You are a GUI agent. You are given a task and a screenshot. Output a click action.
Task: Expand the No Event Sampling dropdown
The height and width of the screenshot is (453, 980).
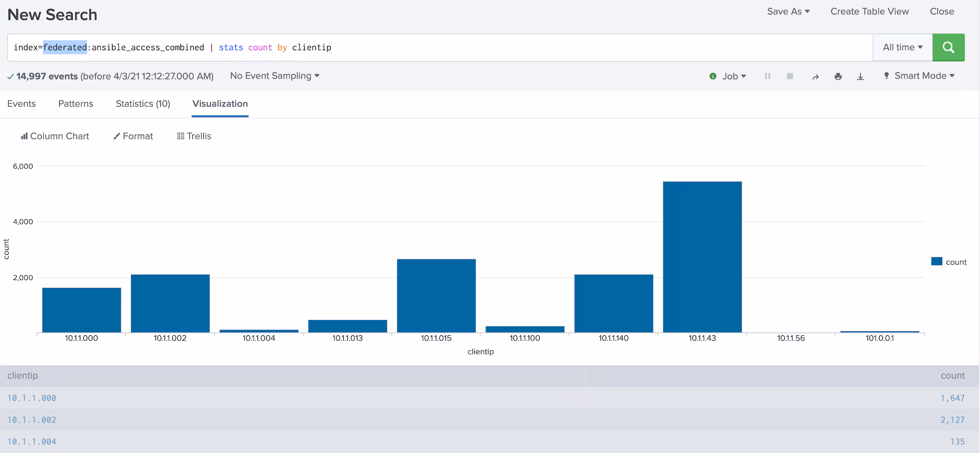275,76
